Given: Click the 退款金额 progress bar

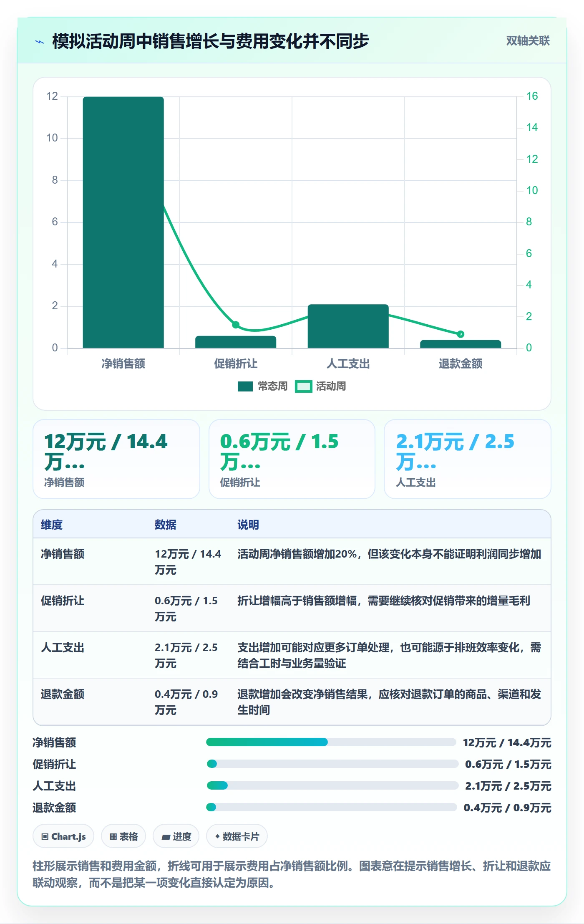Looking at the screenshot, I should click(332, 807).
